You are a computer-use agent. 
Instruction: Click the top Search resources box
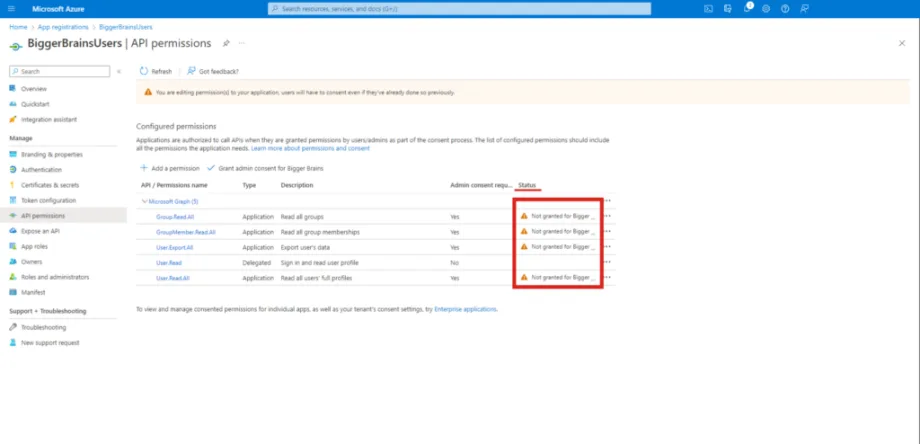pos(459,9)
